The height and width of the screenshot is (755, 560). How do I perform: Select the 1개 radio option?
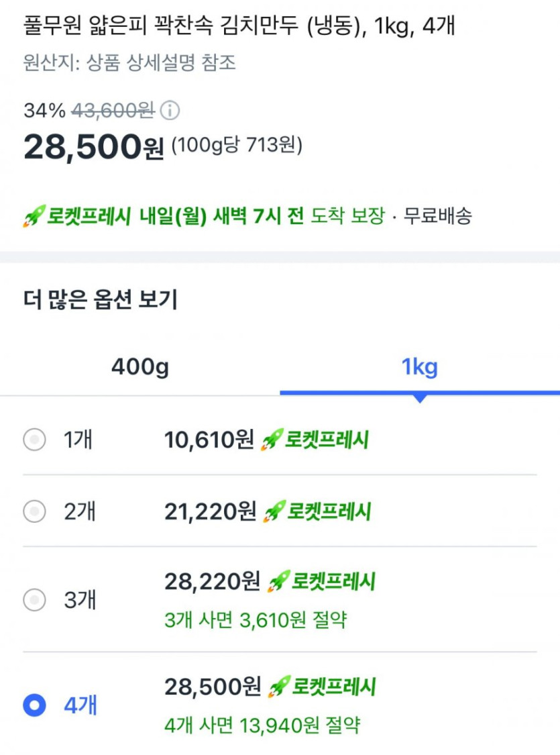[x=34, y=440]
